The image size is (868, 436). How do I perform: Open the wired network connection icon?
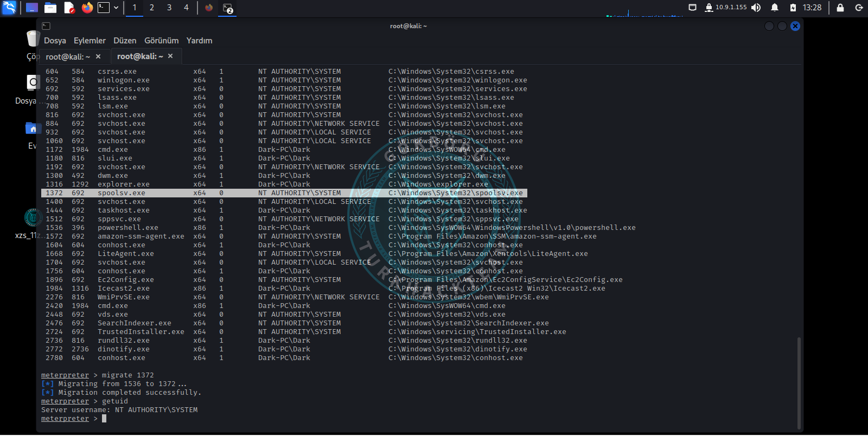pyautogui.click(x=692, y=8)
